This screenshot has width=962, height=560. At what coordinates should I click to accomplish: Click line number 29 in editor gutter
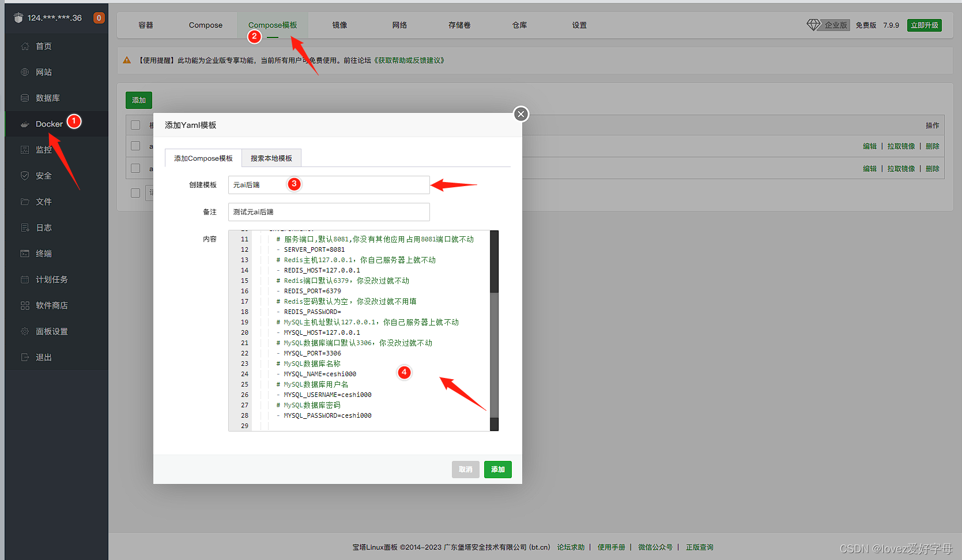point(244,426)
